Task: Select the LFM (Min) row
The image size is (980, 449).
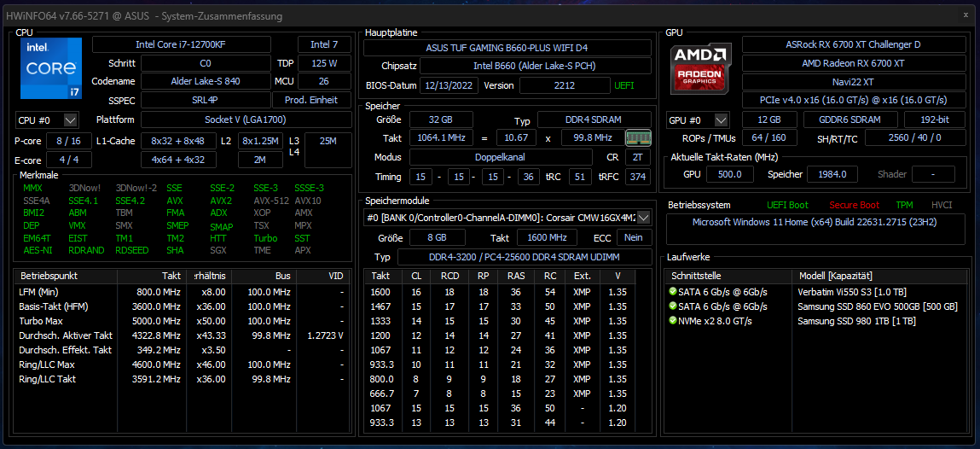Action: pyautogui.click(x=181, y=292)
